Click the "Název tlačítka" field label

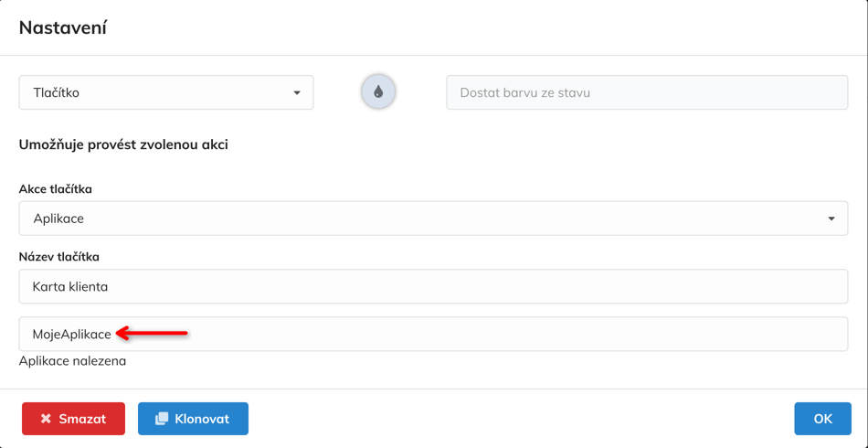click(59, 257)
